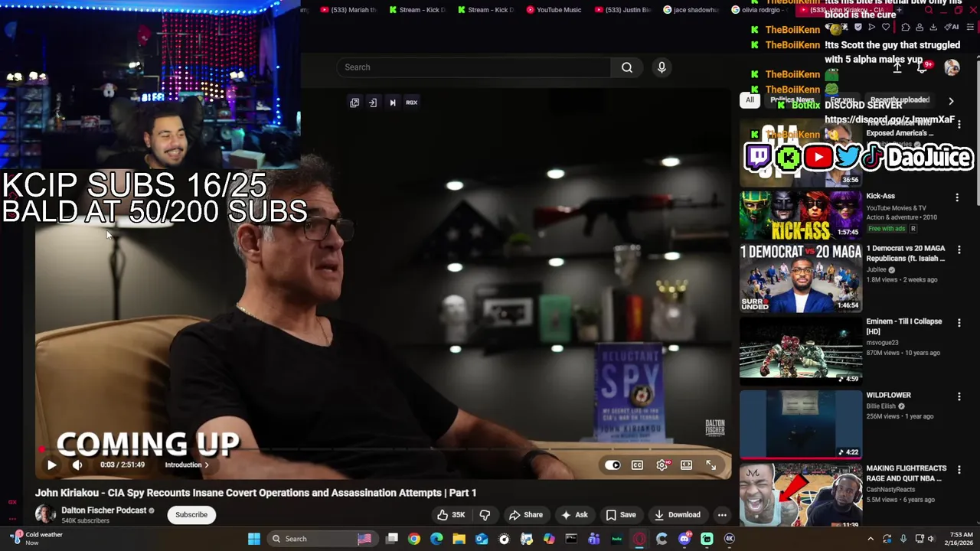Switch to the Mariah browser tab
This screenshot has height=551, width=980.
coord(348,10)
